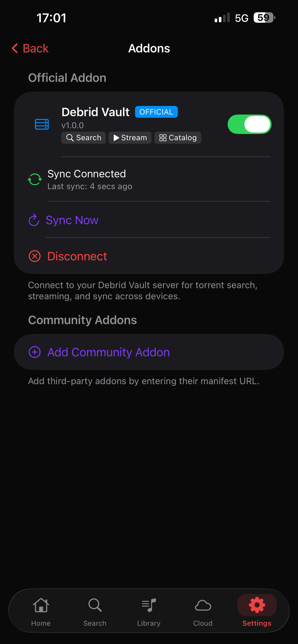Tap the Search capability tag
This screenshot has width=298, height=644.
click(84, 138)
